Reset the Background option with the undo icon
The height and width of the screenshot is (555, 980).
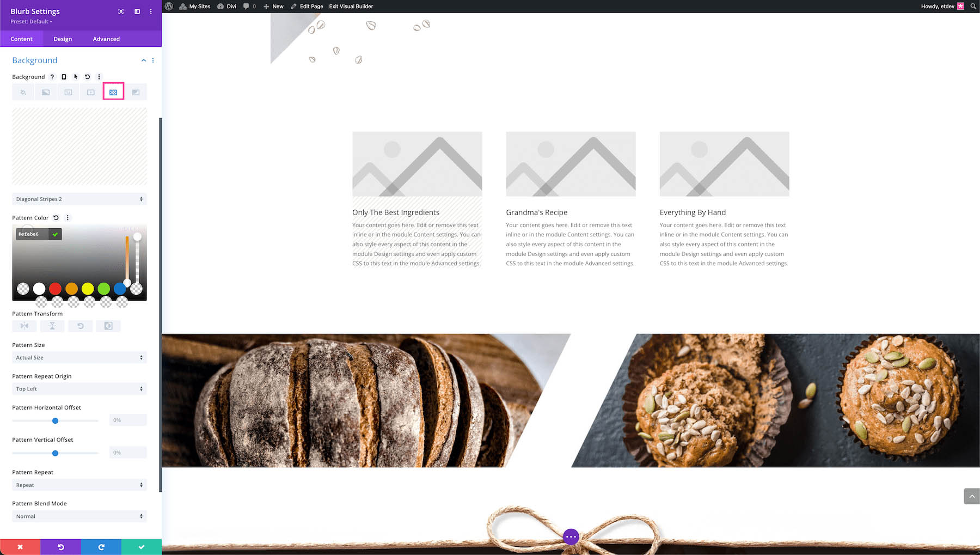(87, 77)
